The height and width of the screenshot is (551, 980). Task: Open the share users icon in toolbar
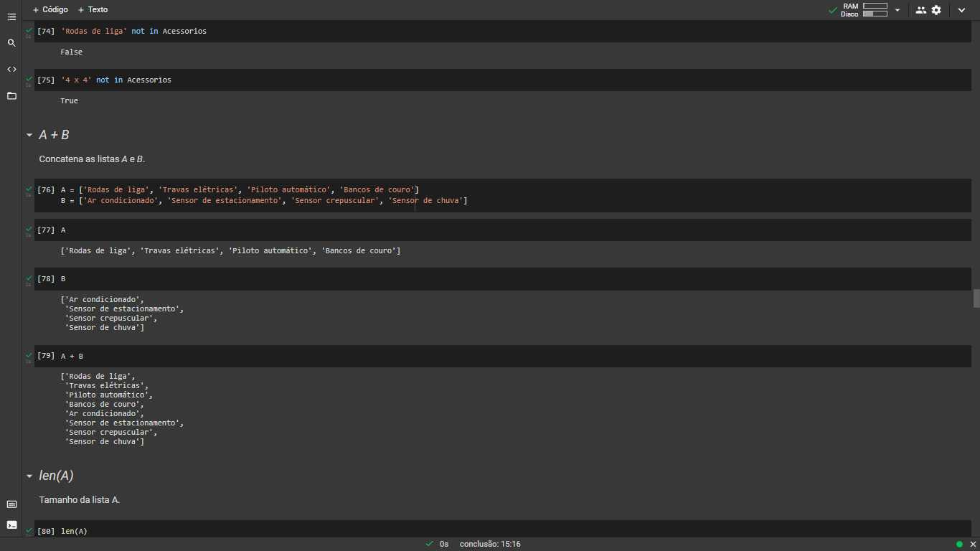click(x=921, y=10)
